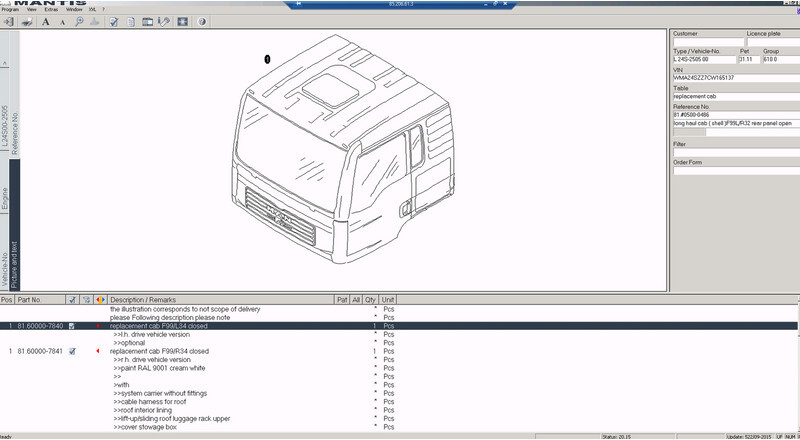Click the Type / Vehicle-No. field
Screen dimensions: 800x440
point(705,60)
